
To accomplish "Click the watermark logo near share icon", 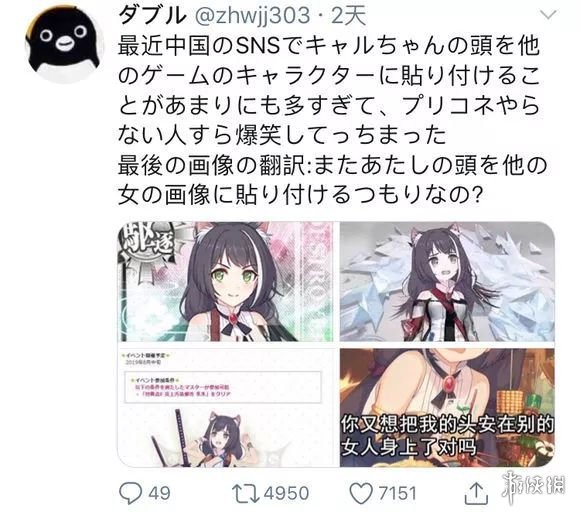I will (534, 485).
